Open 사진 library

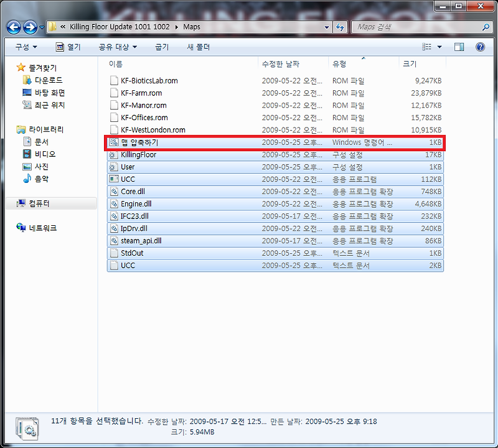tap(42, 166)
